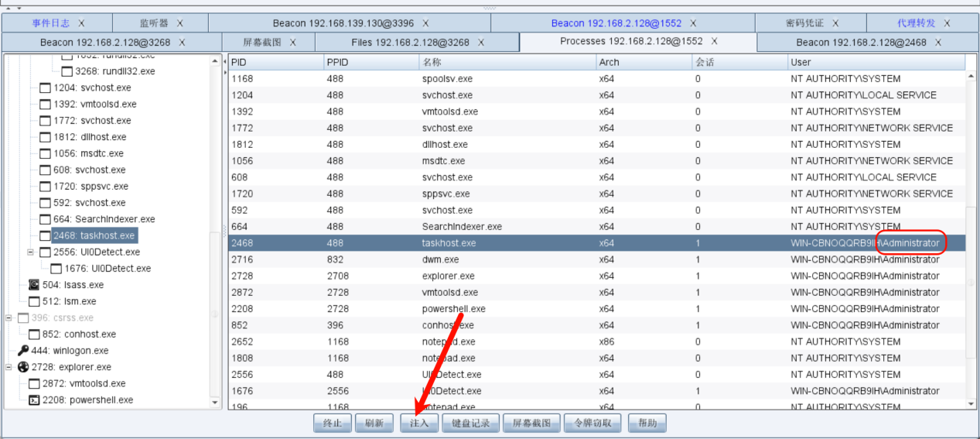The width and height of the screenshot is (980, 439).
Task: Select 608: svchost.exe in the tree
Action: (x=89, y=170)
